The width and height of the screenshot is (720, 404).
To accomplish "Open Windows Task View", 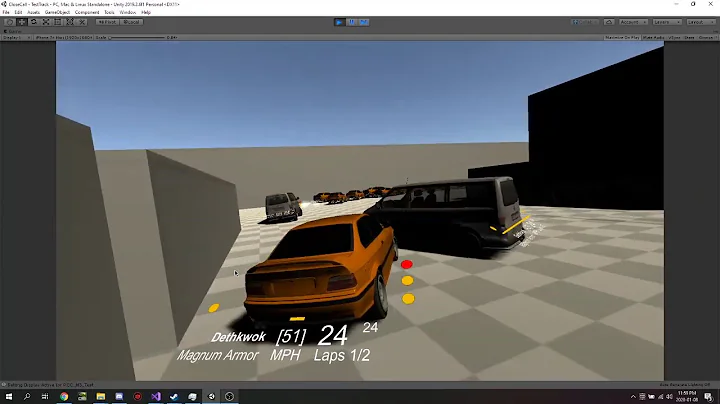I will [45, 397].
